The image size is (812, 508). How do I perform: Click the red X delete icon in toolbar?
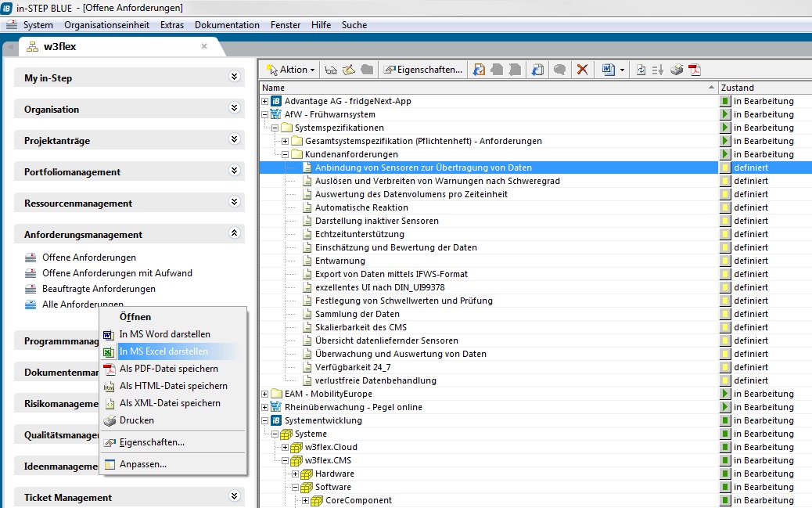coord(582,70)
